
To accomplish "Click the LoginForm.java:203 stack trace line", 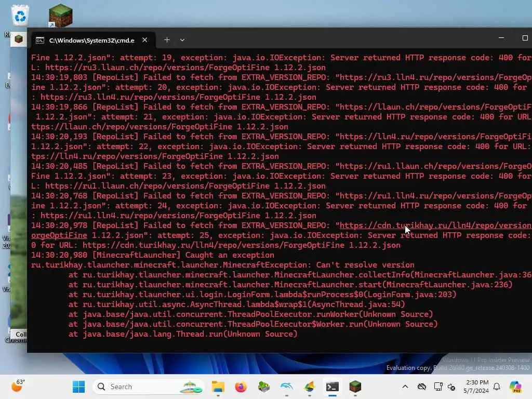I will click(262, 295).
